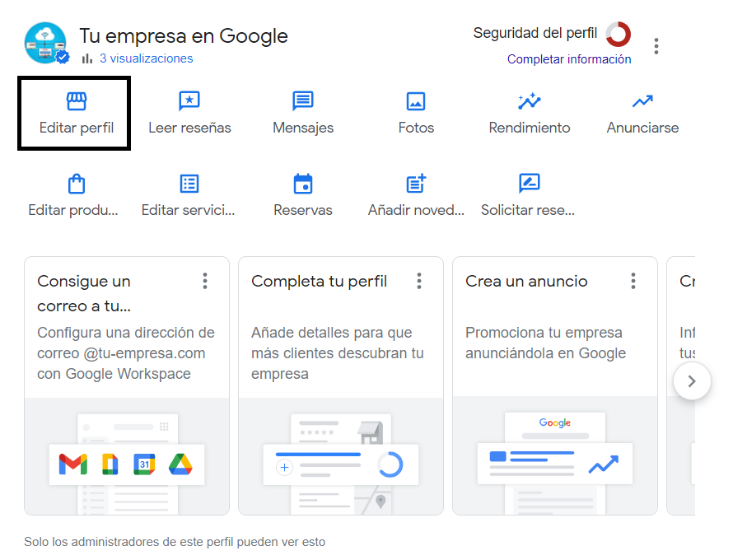View Rendimiento statistics icon

[x=529, y=113]
